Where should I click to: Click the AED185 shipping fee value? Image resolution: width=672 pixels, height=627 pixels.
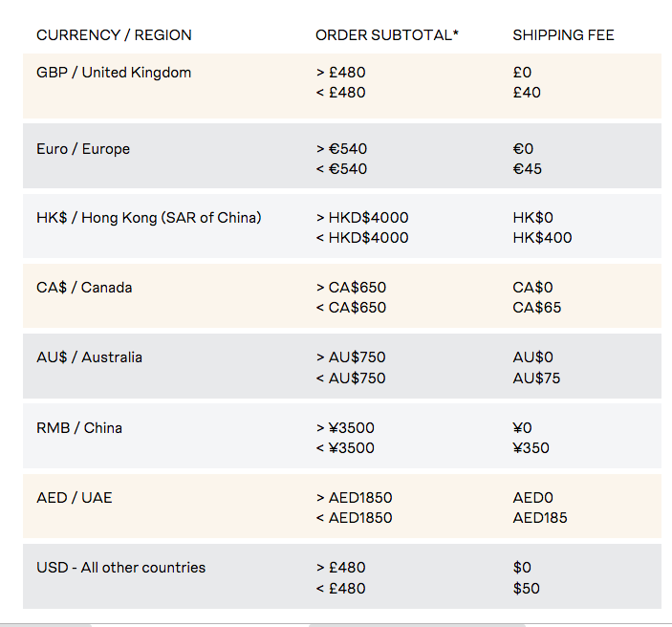coord(539,518)
